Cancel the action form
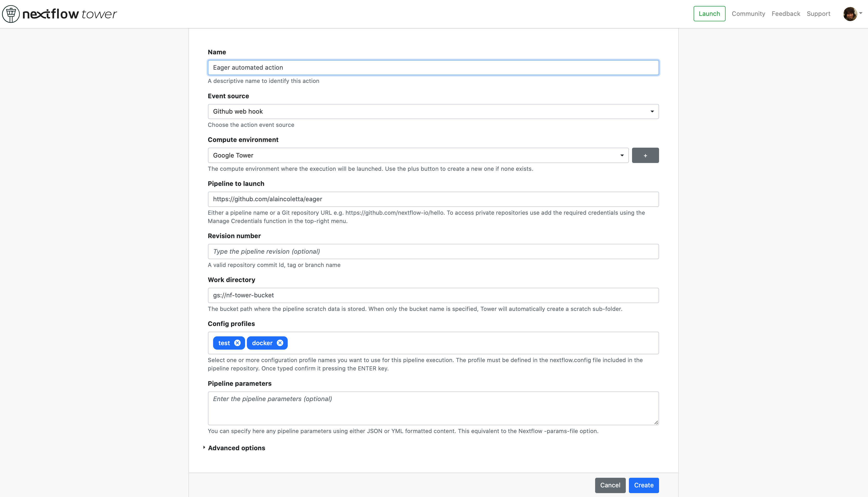Viewport: 868px width, 497px height. [610, 485]
